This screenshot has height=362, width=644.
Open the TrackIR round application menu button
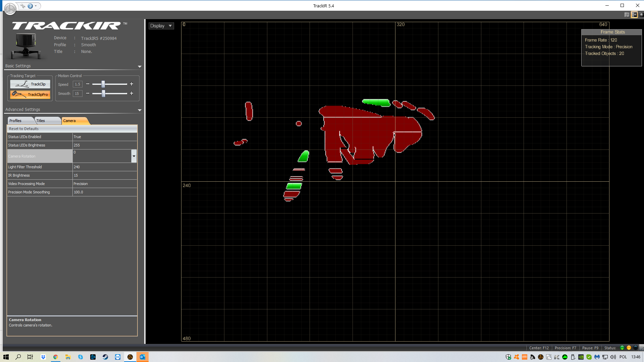tap(10, 9)
